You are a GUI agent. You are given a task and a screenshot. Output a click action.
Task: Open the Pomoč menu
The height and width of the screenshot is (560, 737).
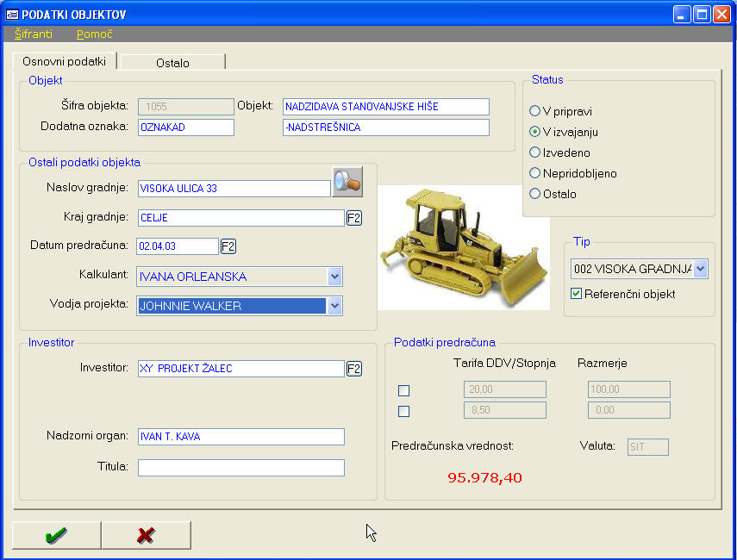(x=94, y=34)
